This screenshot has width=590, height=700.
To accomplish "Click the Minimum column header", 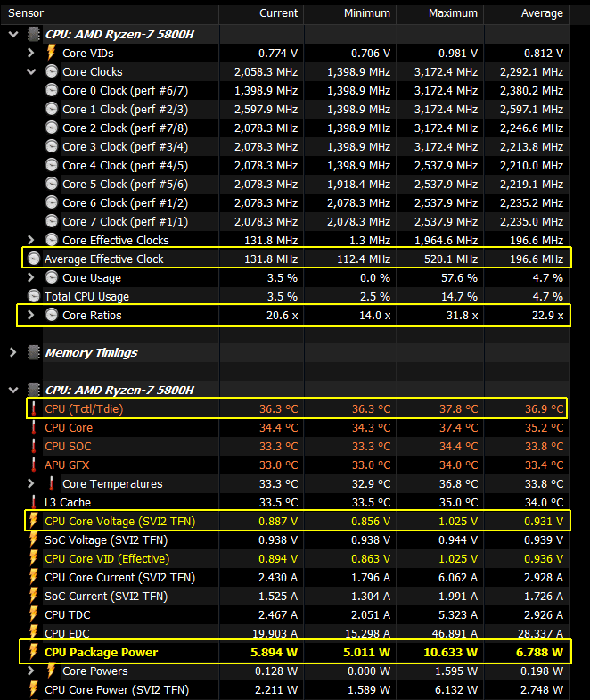I will point(367,13).
